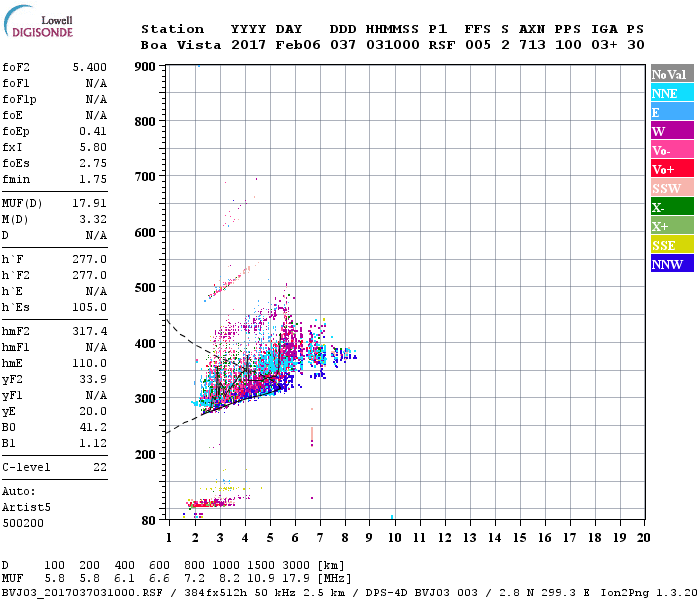The width and height of the screenshot is (700, 600).
Task: Click the 031000 HHMMSS time value
Action: click(x=393, y=45)
